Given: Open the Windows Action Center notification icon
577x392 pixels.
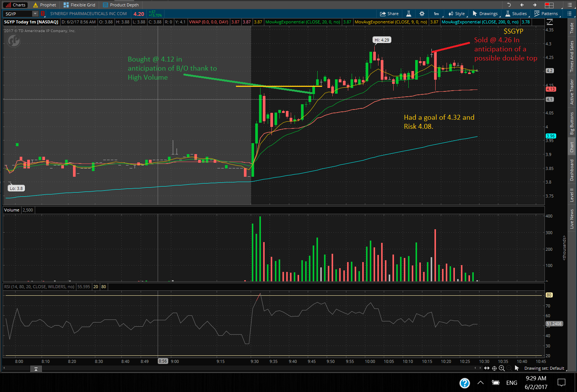Looking at the screenshot, I should tap(561, 383).
